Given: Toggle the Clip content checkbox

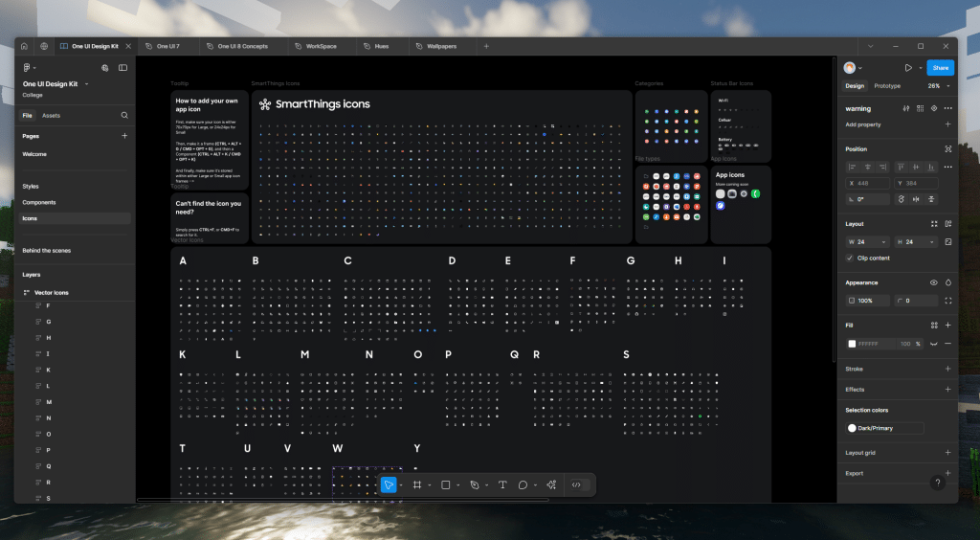Looking at the screenshot, I should (x=850, y=259).
